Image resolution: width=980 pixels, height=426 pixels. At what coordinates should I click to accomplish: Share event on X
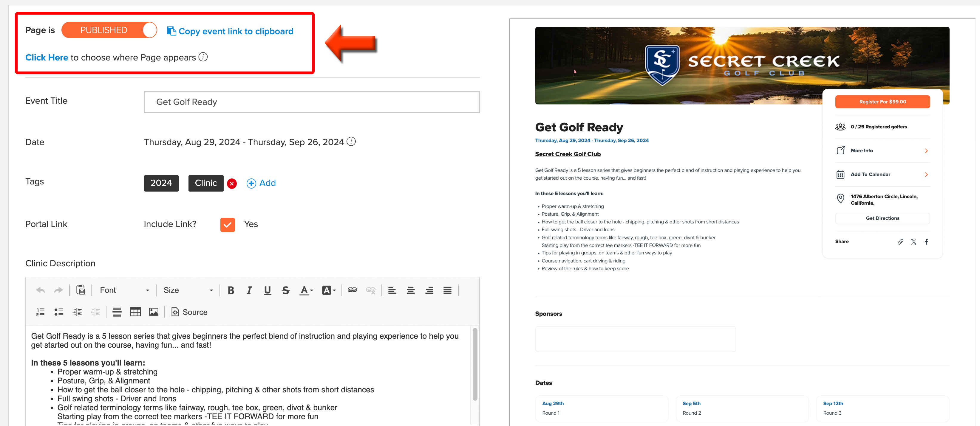click(x=913, y=242)
